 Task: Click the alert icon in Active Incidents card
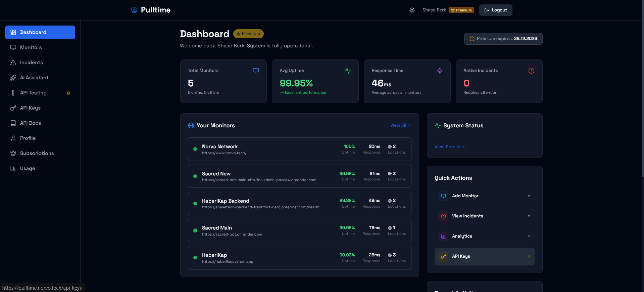coord(531,71)
